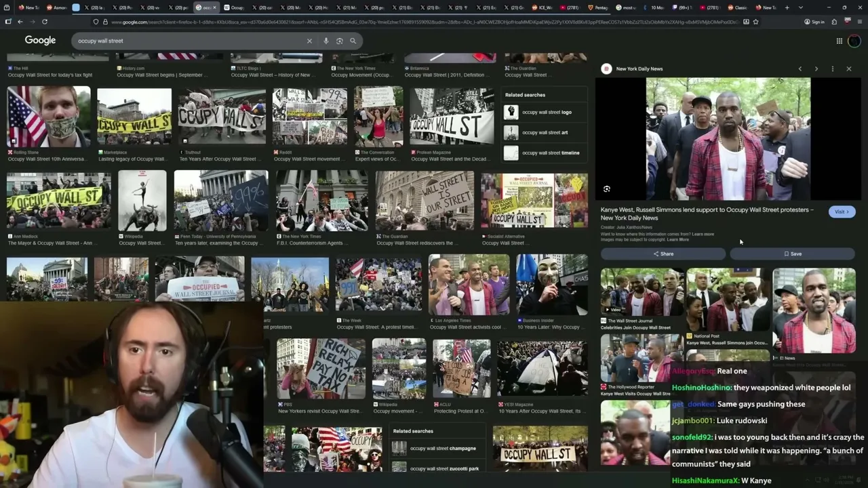
Task: Clear the Google search box text
Action: (x=309, y=41)
